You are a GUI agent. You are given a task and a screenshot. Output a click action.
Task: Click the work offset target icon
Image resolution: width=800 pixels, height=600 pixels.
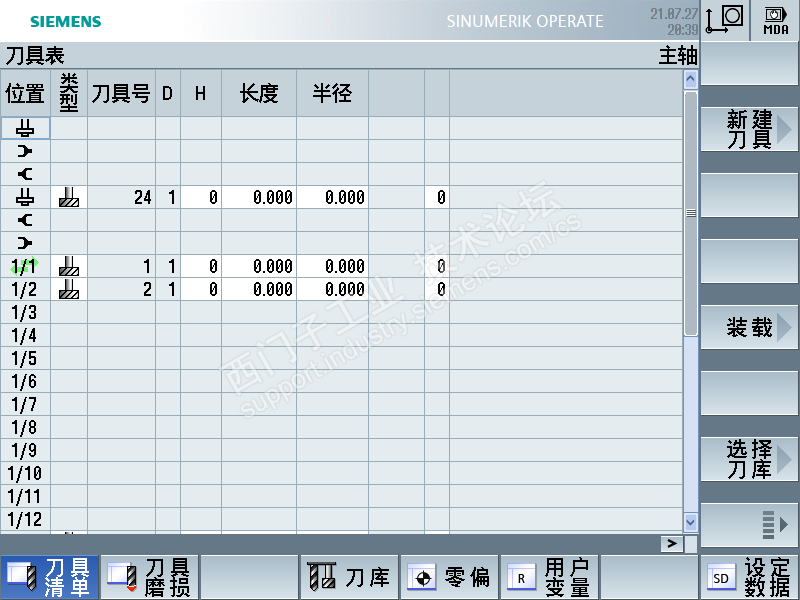[x=421, y=578]
